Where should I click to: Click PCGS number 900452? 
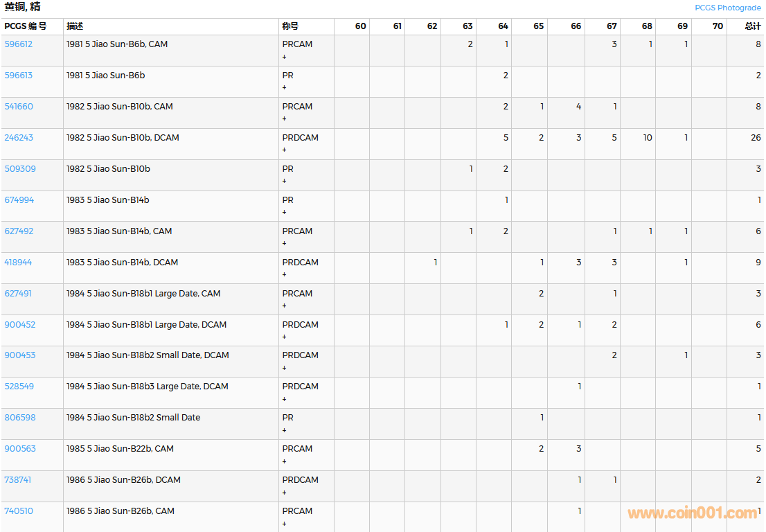(x=20, y=325)
